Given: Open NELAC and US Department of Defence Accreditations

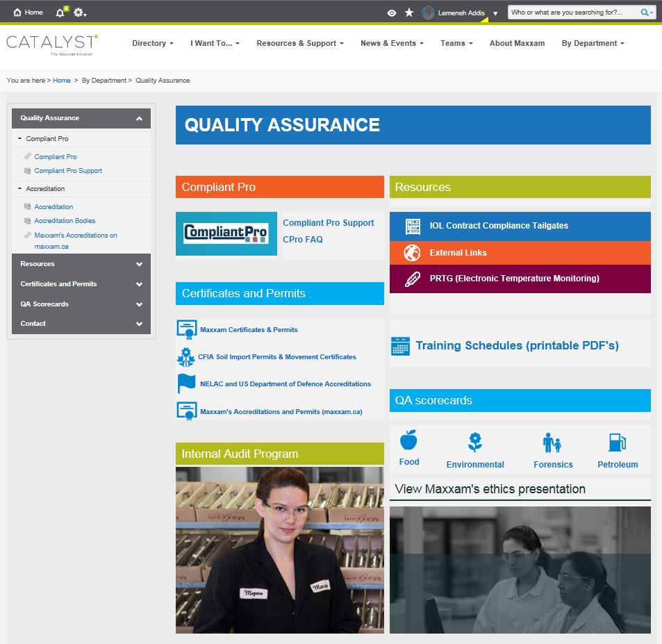Looking at the screenshot, I should tap(286, 384).
